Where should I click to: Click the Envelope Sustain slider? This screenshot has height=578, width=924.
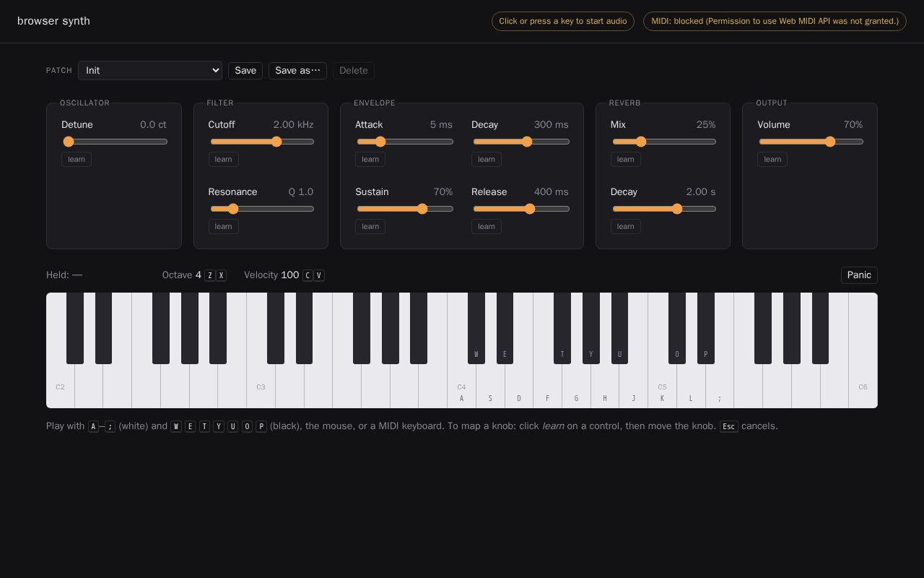pyautogui.click(x=405, y=209)
